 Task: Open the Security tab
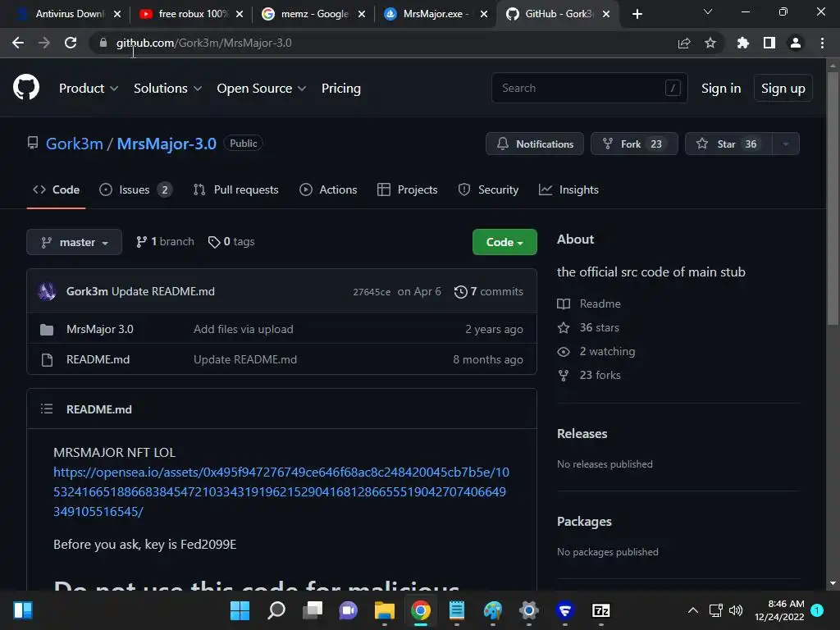[x=488, y=189]
